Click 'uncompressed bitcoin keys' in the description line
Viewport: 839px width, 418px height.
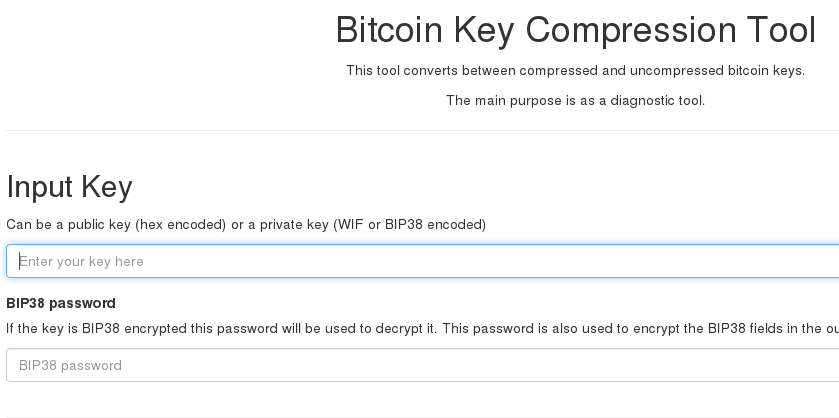723,70
